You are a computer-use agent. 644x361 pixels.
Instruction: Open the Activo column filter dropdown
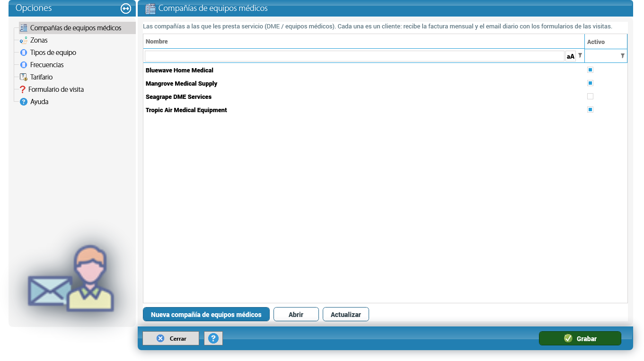coord(623,56)
